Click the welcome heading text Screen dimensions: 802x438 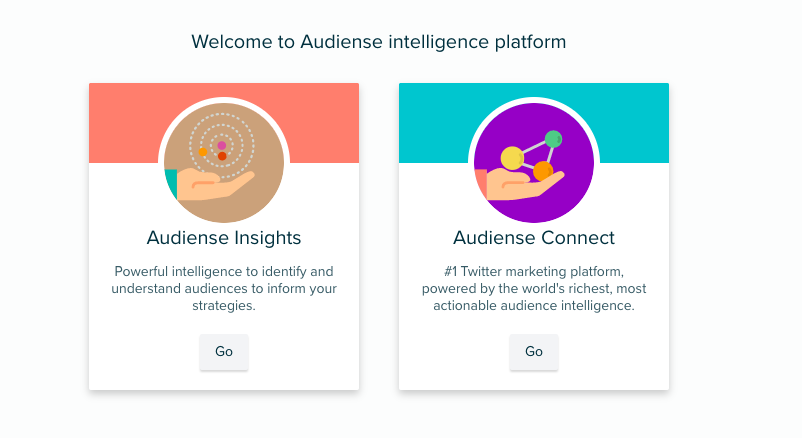tap(378, 42)
